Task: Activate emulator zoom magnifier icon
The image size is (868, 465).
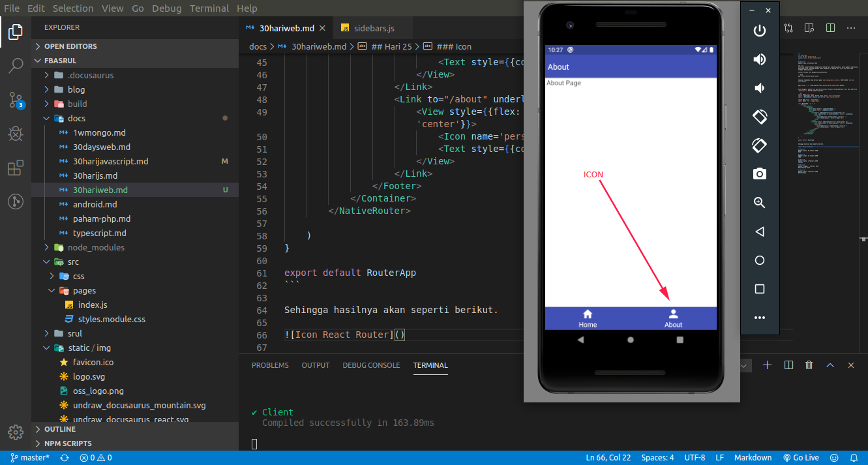Action: click(x=759, y=203)
